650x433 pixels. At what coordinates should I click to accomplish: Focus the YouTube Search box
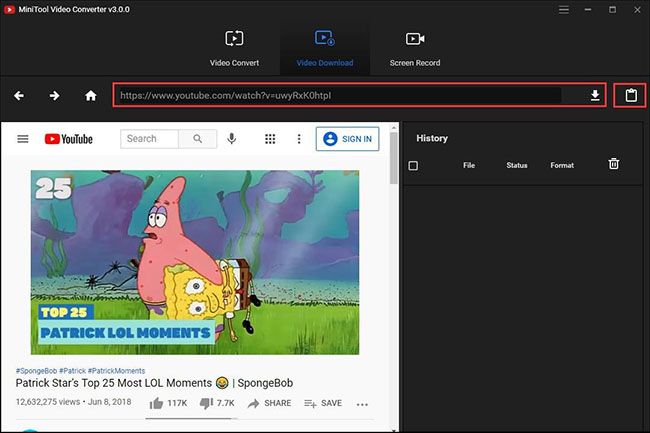pos(149,139)
